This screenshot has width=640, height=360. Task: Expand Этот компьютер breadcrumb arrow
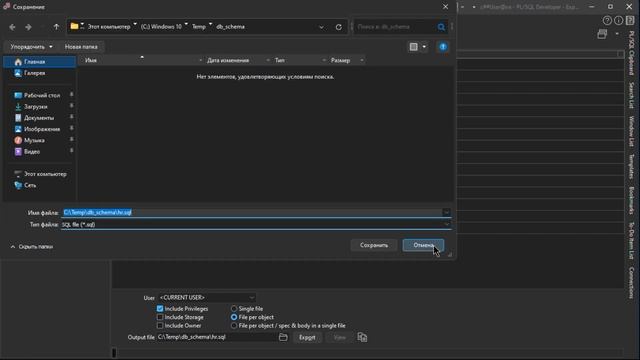pos(135,25)
